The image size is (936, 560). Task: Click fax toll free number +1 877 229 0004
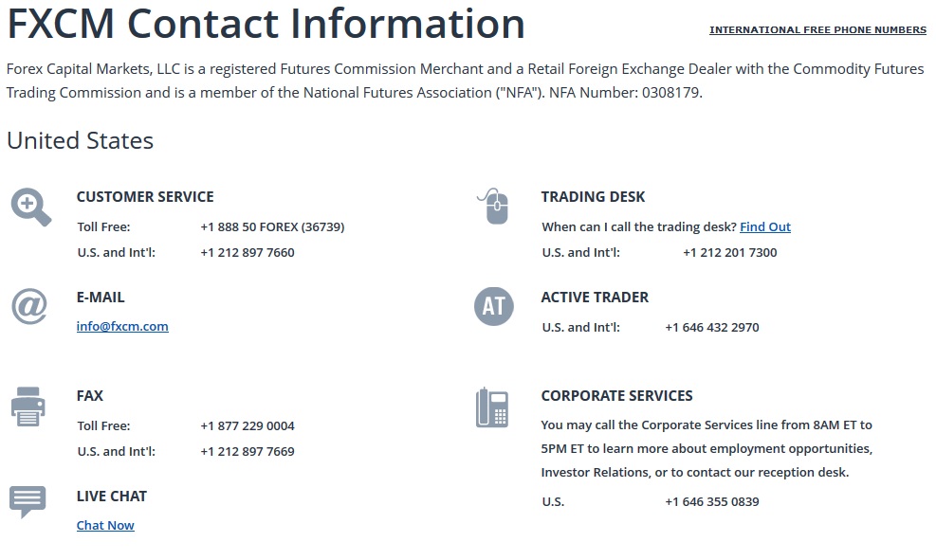[248, 425]
